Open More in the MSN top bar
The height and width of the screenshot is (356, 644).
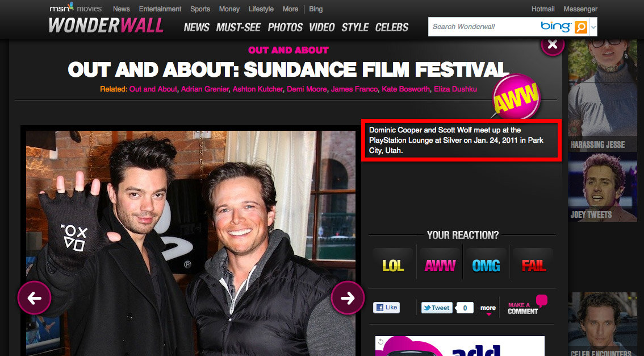[x=290, y=9]
